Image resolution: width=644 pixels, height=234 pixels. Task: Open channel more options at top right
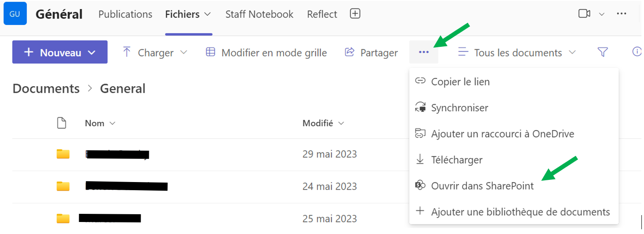coord(621,14)
